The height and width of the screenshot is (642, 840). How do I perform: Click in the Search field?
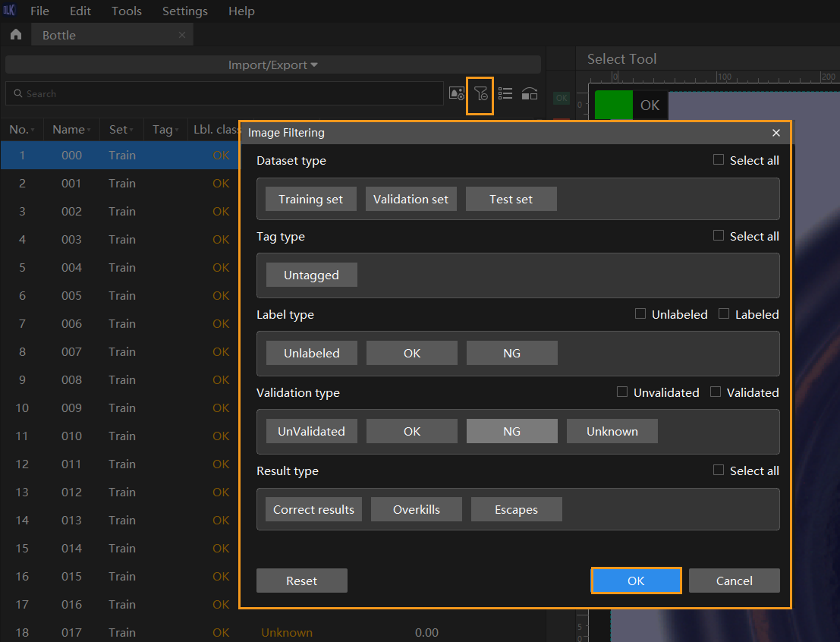coord(225,93)
